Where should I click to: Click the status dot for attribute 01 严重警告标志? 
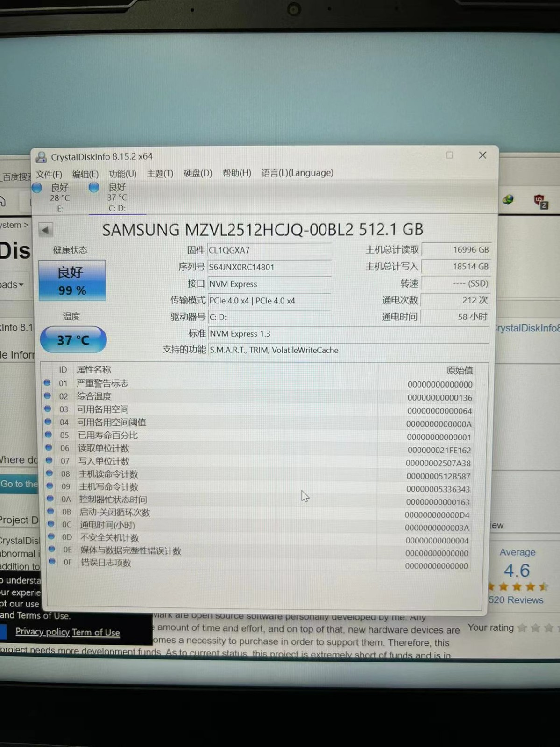pyautogui.click(x=47, y=382)
